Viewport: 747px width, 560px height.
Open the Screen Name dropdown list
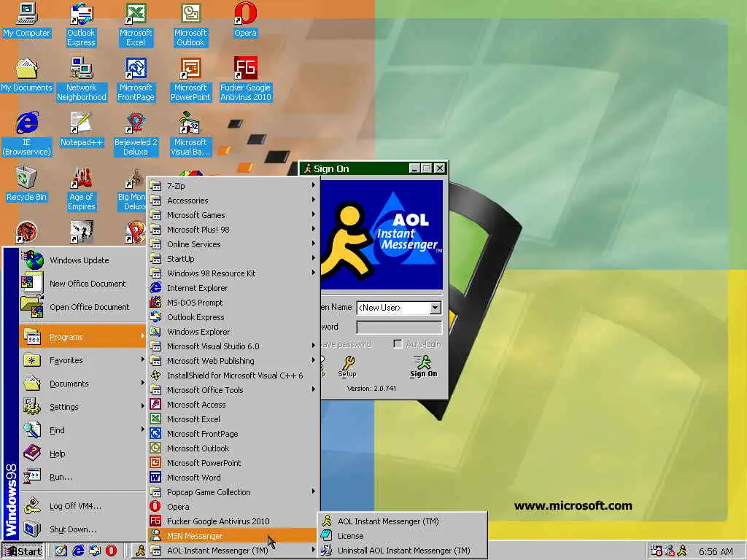(435, 308)
